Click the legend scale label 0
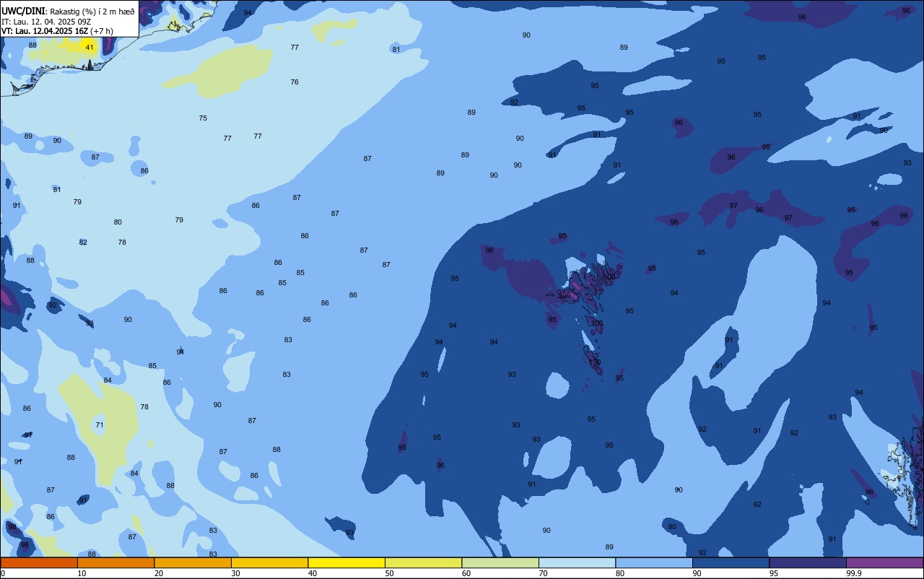This screenshot has width=924, height=579. pos(3,573)
